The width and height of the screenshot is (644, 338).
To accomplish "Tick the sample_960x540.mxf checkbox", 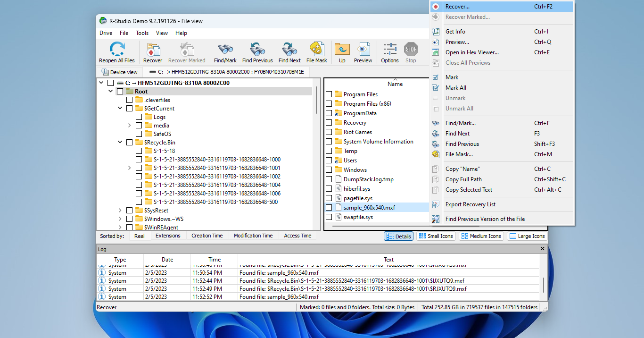I will coord(329,208).
